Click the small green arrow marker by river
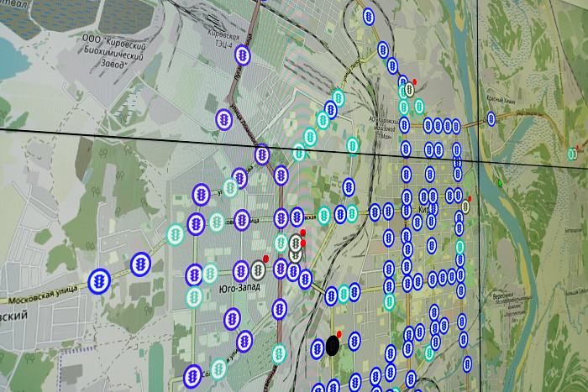 click(500, 183)
